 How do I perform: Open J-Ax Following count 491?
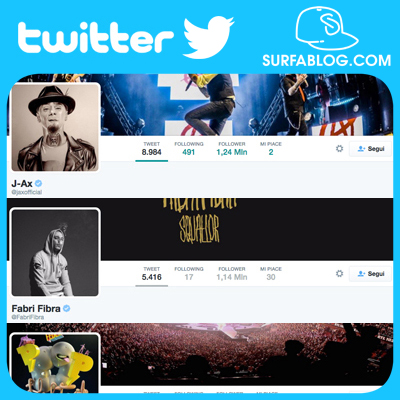pos(189,149)
